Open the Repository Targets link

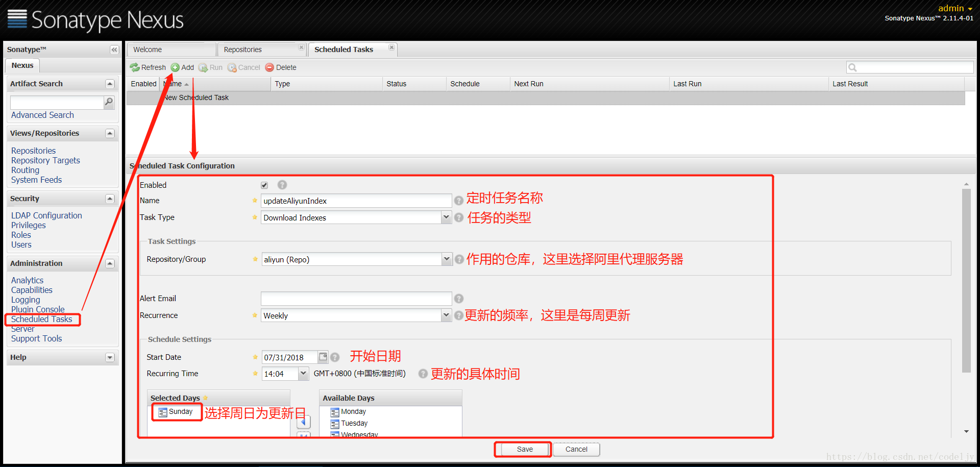[x=45, y=160]
